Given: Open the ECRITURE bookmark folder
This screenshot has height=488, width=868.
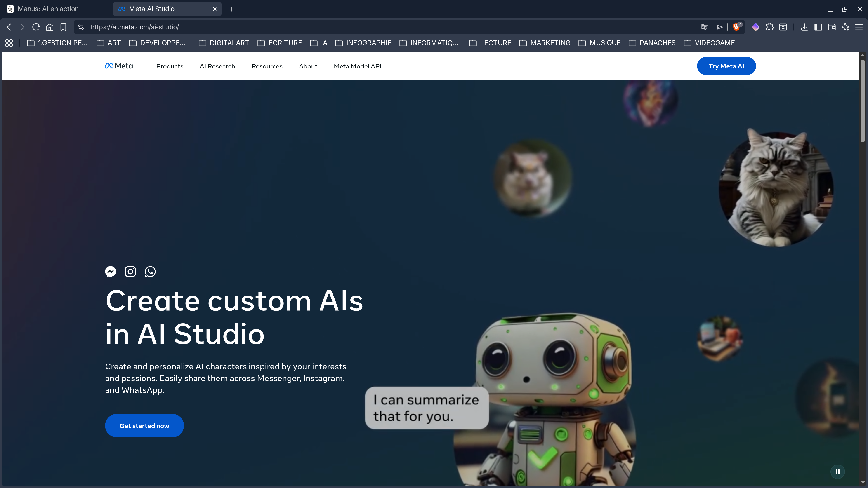Looking at the screenshot, I should tap(280, 43).
